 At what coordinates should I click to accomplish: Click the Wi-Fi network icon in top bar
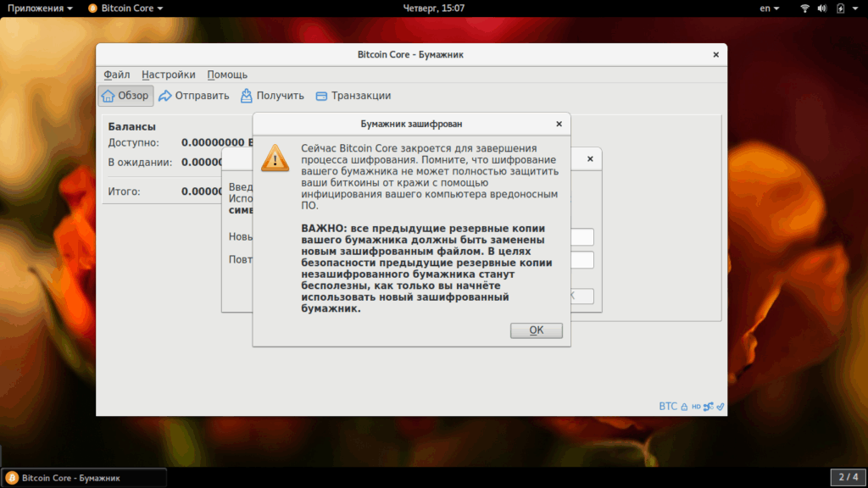click(805, 8)
